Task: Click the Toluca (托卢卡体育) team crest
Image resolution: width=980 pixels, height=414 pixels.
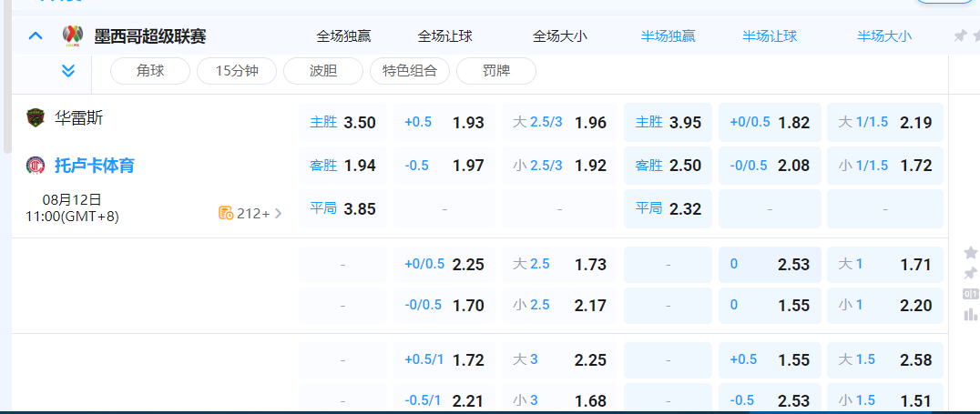Action: (x=35, y=166)
